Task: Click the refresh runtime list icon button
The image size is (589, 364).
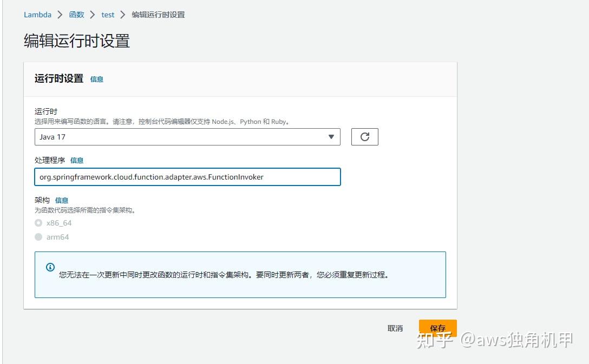Action: pos(364,137)
